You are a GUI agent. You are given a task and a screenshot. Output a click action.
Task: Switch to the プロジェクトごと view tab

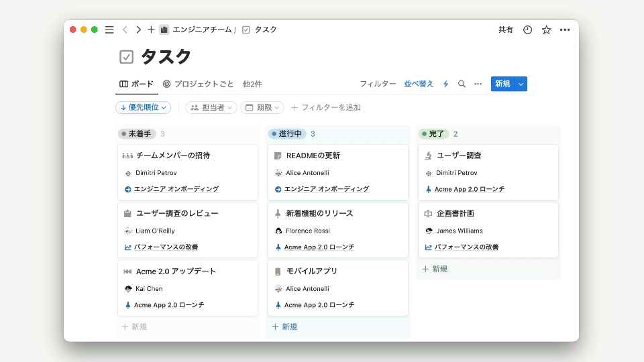point(198,84)
